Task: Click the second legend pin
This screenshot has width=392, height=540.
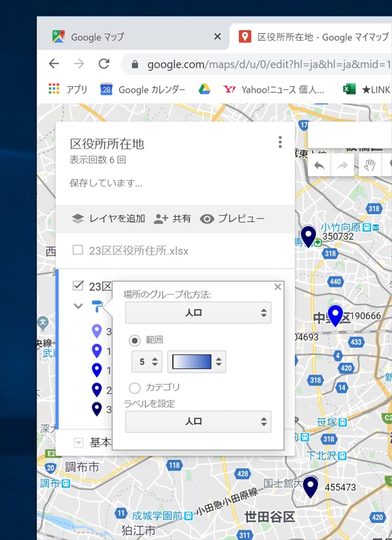Action: pyautogui.click(x=97, y=351)
